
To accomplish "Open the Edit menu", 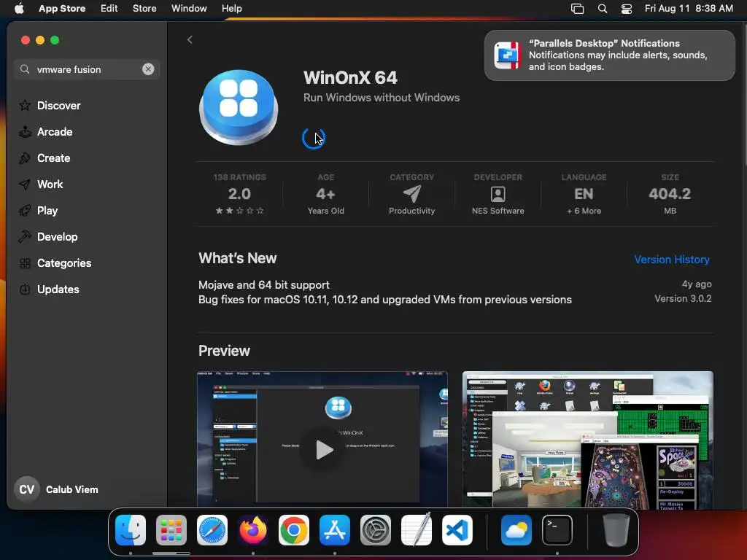I will [x=109, y=8].
